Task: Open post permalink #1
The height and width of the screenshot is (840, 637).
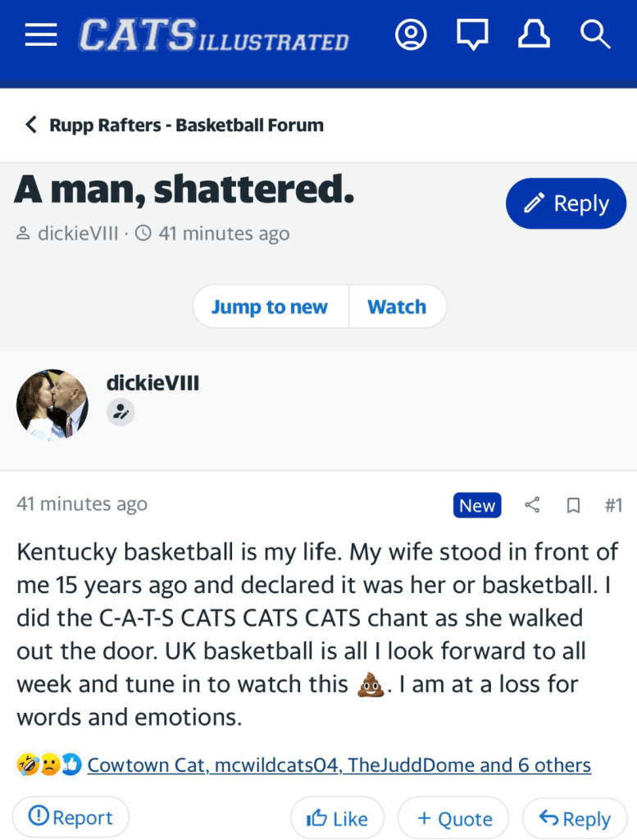Action: (x=613, y=505)
